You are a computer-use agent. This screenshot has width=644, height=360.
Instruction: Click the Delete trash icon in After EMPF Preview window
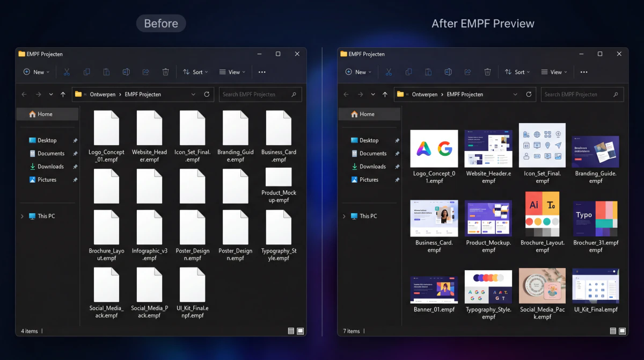(488, 72)
